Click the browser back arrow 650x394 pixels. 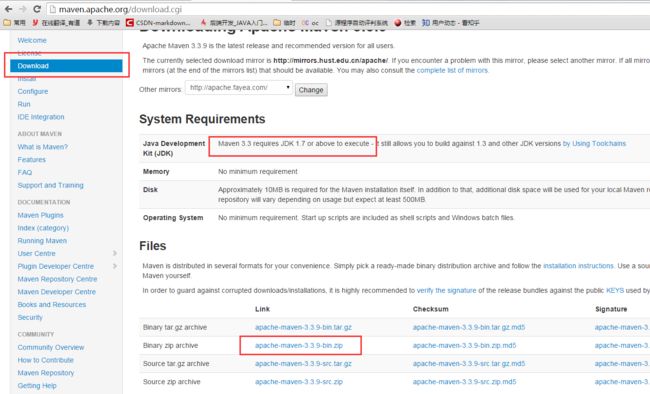pyautogui.click(x=8, y=9)
